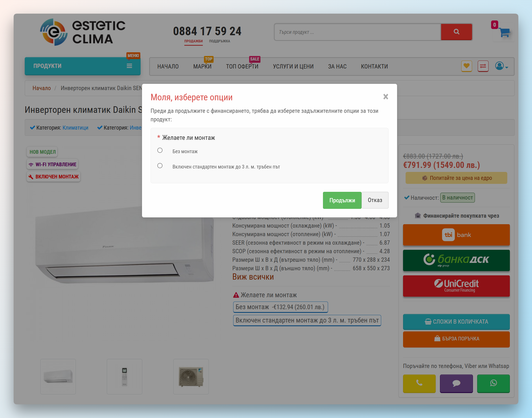Click the purple Viber chat icon
The image size is (532, 418).
click(456, 383)
